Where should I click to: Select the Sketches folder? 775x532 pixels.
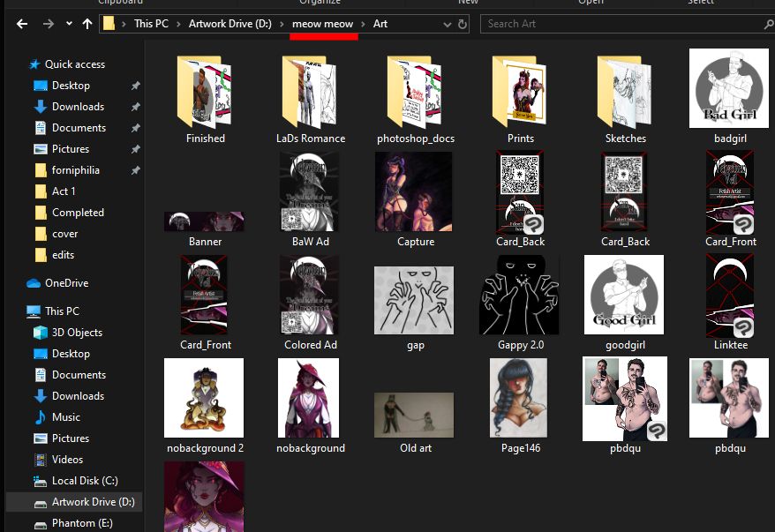625,99
